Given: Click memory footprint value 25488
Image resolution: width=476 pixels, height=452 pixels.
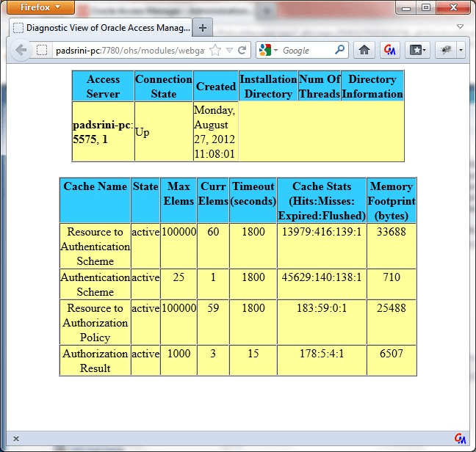Looking at the screenshot, I should pyautogui.click(x=392, y=308).
